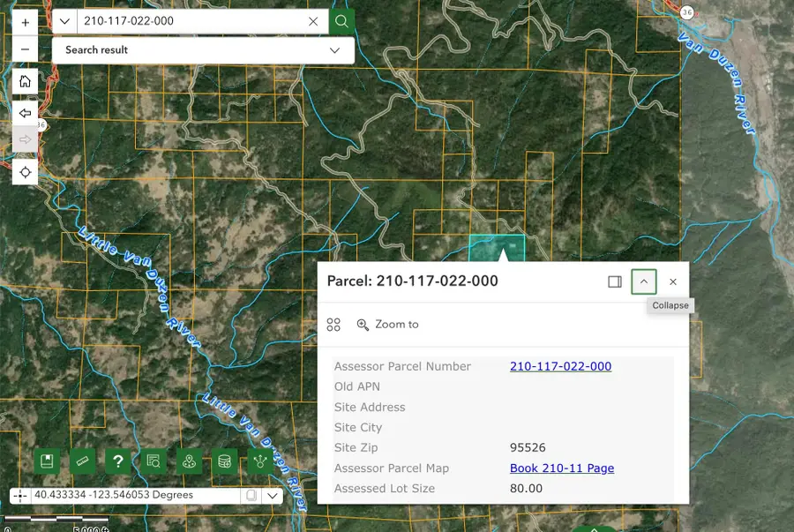Click Highway 36 shield near top right
Screen dimensions: 794x532
point(686,12)
